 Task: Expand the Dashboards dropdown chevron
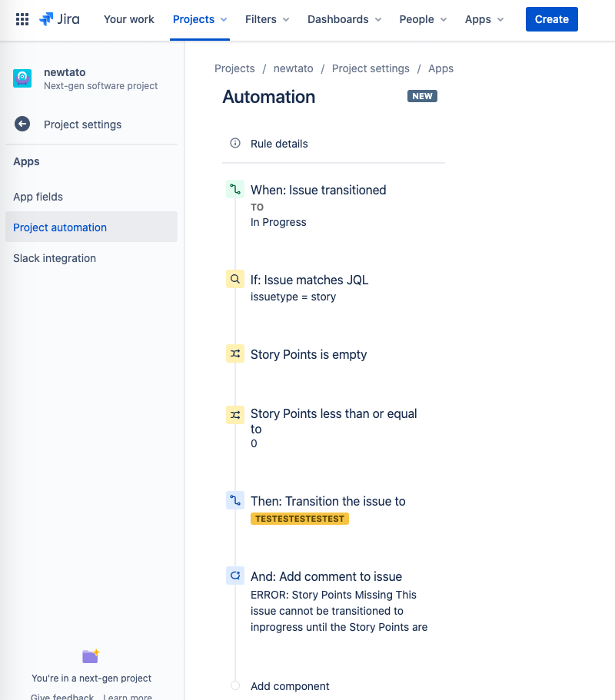tap(378, 20)
